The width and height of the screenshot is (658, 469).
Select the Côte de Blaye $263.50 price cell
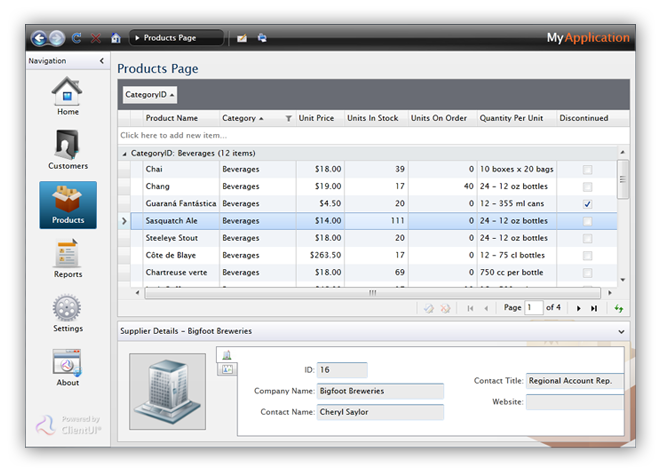pyautogui.click(x=320, y=255)
